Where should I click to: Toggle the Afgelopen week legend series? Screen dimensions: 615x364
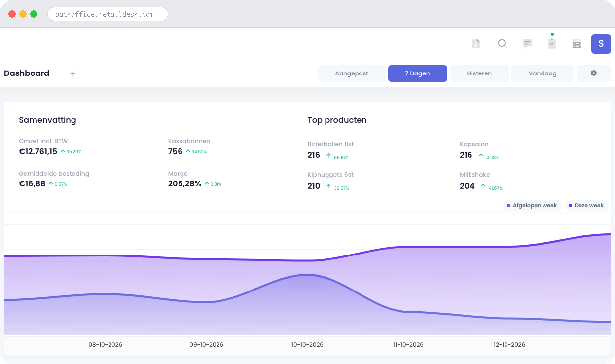pyautogui.click(x=532, y=205)
